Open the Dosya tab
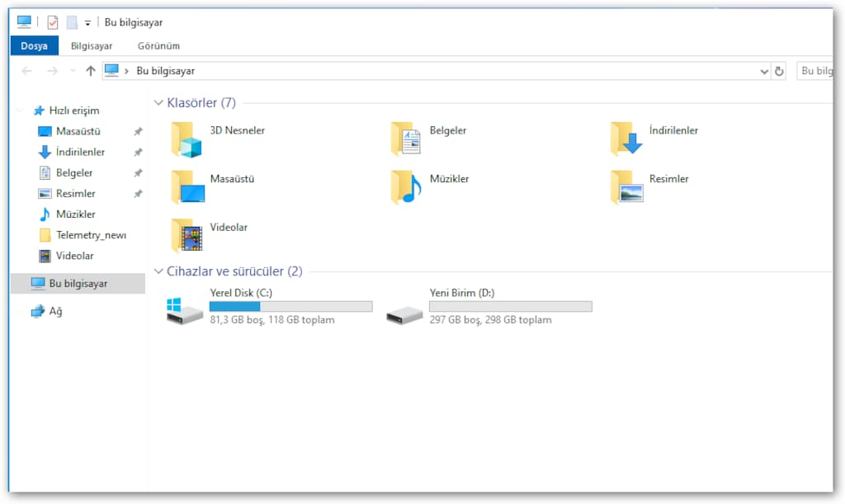 point(34,45)
